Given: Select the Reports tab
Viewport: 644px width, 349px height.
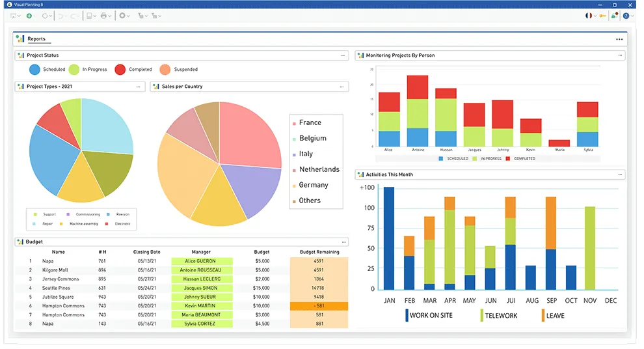Looking at the screenshot, I should 36,39.
